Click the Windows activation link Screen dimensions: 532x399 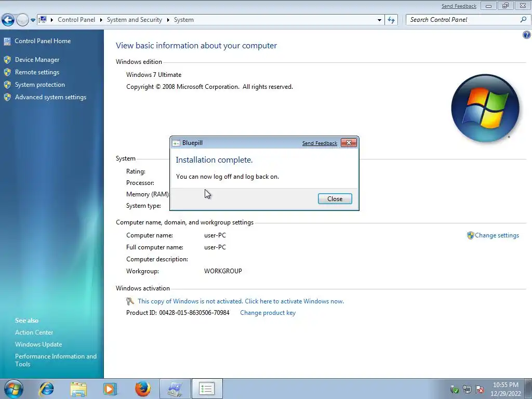pos(241,301)
